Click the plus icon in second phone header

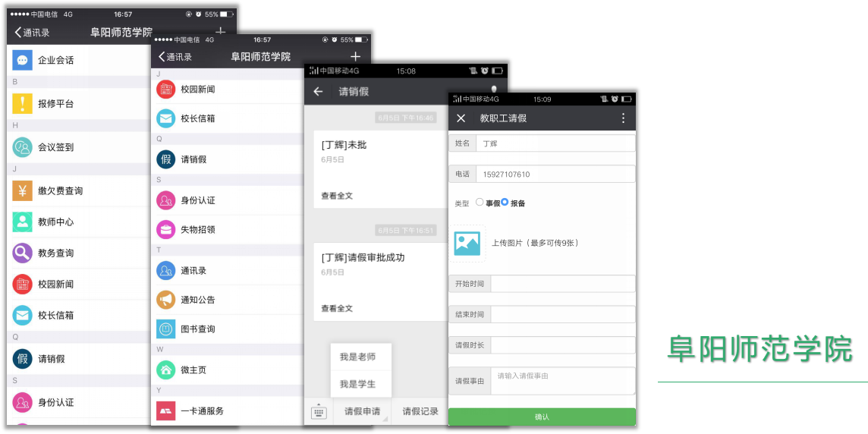355,56
